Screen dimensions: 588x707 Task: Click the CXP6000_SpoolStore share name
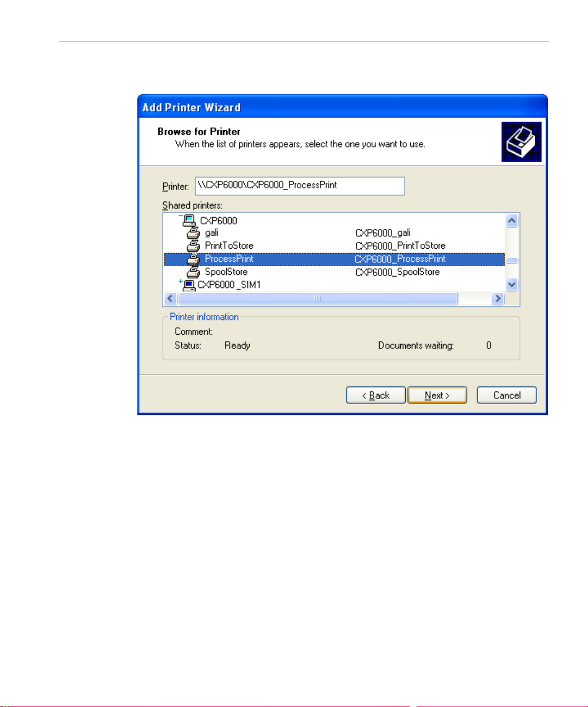click(x=398, y=272)
